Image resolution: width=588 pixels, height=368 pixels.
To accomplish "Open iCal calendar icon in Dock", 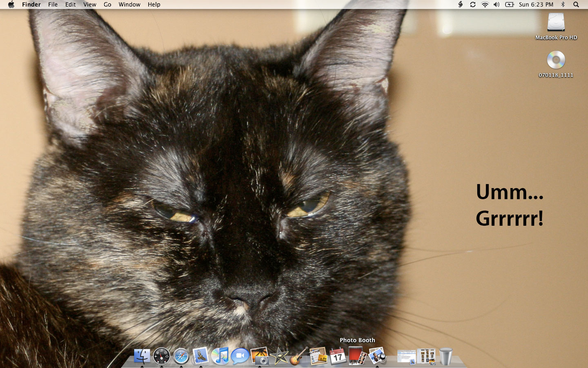I will 338,356.
